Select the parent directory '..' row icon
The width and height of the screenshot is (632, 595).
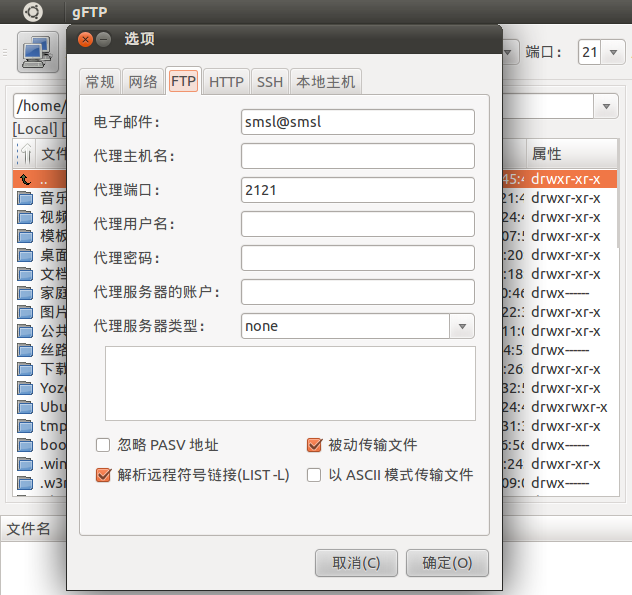tap(25, 179)
